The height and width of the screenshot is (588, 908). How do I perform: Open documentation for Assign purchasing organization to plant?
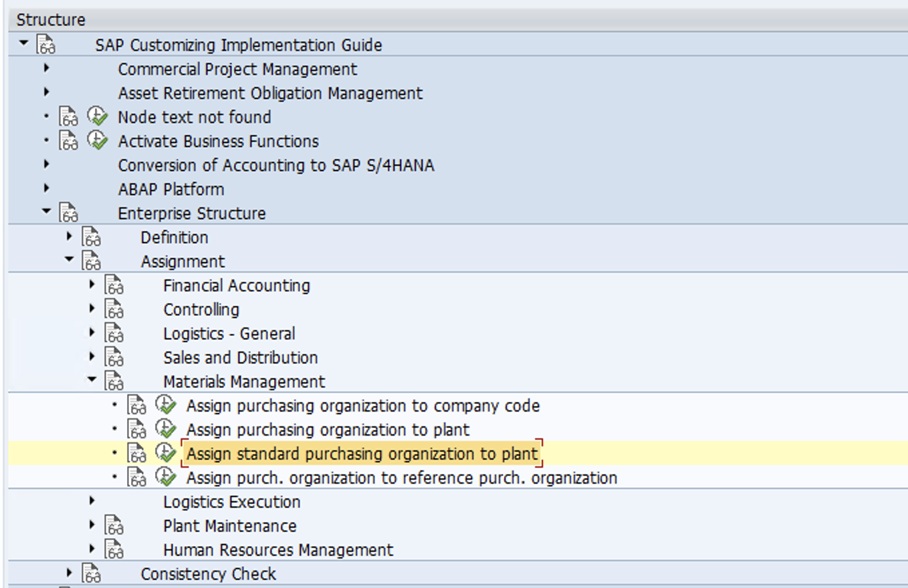coord(137,430)
